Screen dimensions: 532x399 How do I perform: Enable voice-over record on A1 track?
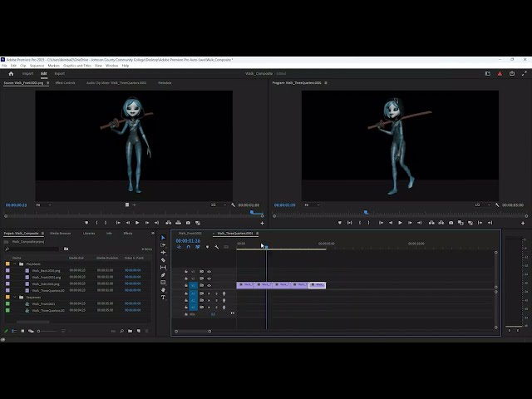tap(224, 293)
